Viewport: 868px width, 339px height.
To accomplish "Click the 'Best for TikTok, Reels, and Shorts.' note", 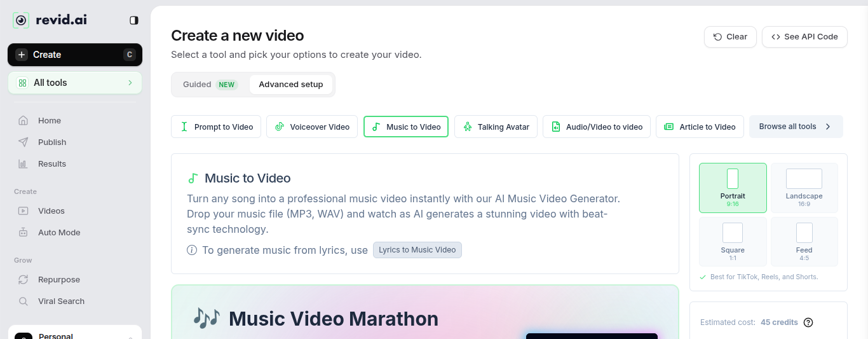I will [x=764, y=277].
